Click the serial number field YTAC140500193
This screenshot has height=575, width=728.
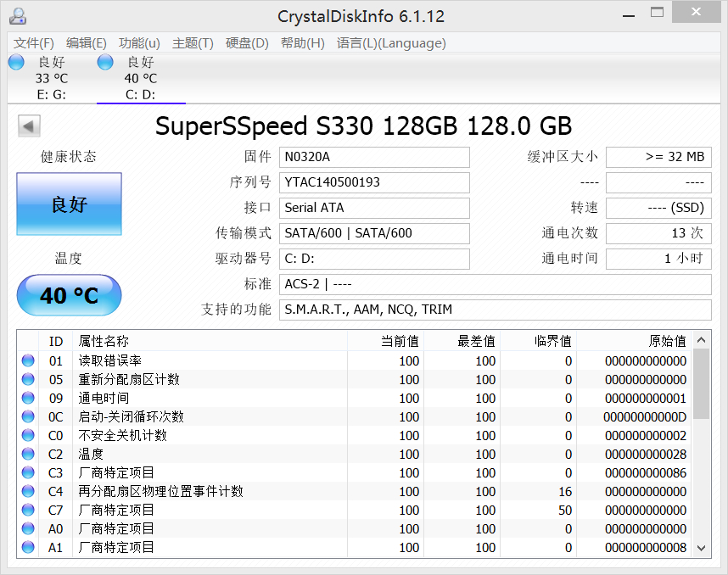(x=374, y=182)
